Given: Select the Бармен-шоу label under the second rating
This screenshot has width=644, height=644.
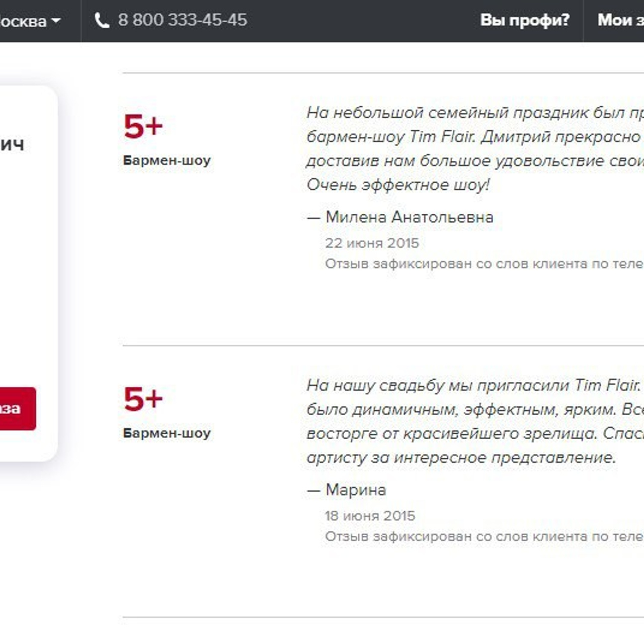Looking at the screenshot, I should (x=167, y=433).
